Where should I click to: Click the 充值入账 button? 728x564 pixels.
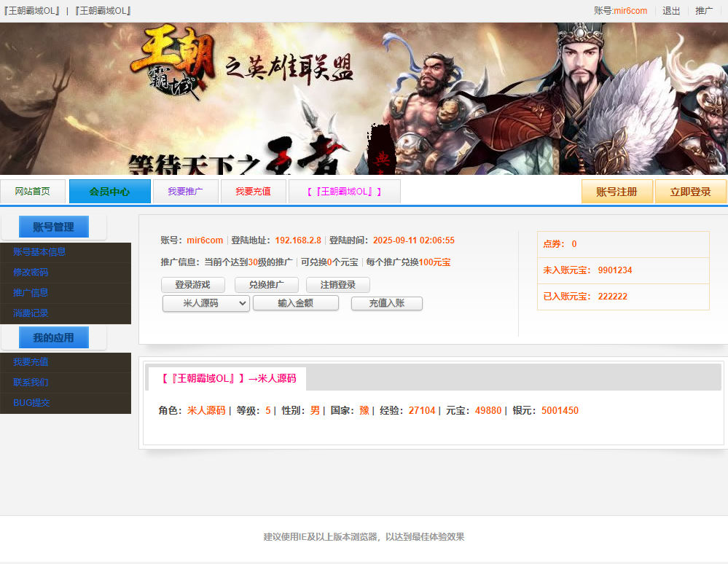387,303
